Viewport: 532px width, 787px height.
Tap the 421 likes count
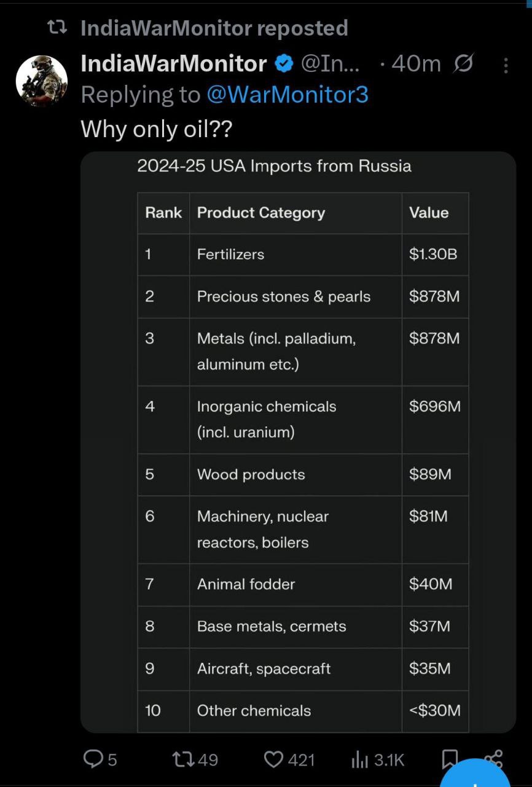(302, 761)
